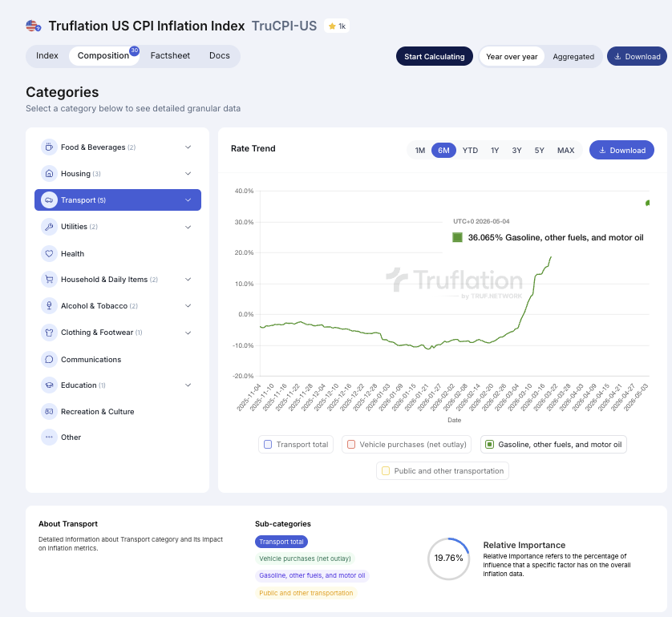The image size is (672, 617).
Task: Click the Household shopping cart icon
Action: (49, 280)
